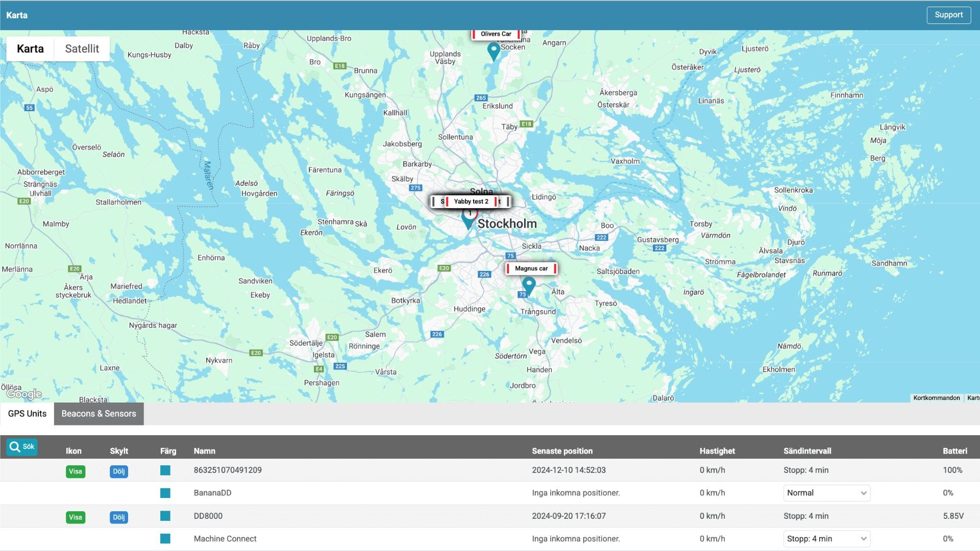Click the Google logo on map
Viewport: 980px width, 551px height.
click(24, 394)
